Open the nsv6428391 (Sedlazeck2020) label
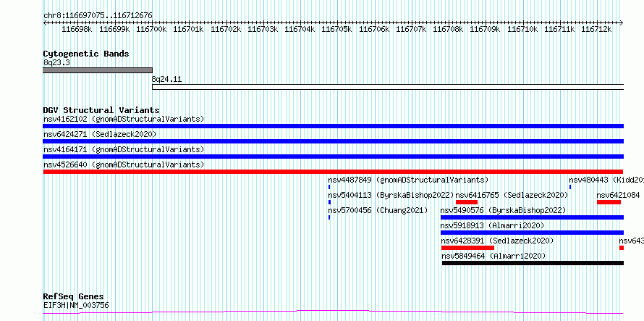 click(x=497, y=241)
